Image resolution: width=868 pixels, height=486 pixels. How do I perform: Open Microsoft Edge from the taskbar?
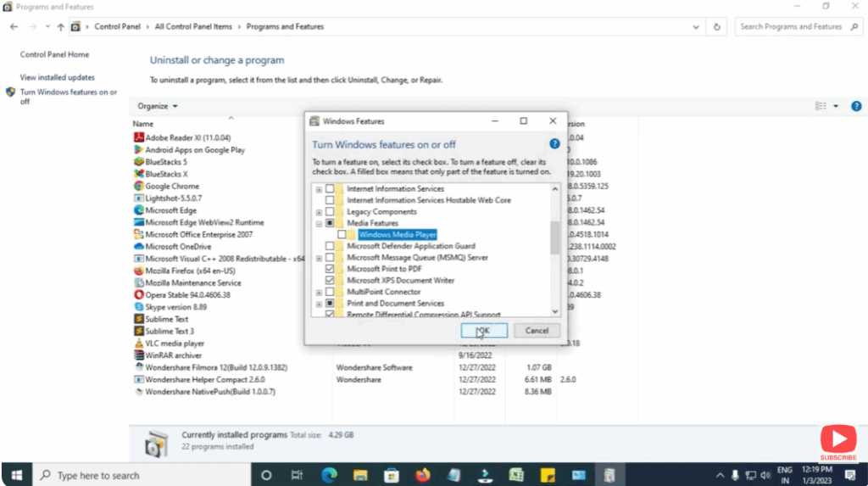click(x=330, y=475)
